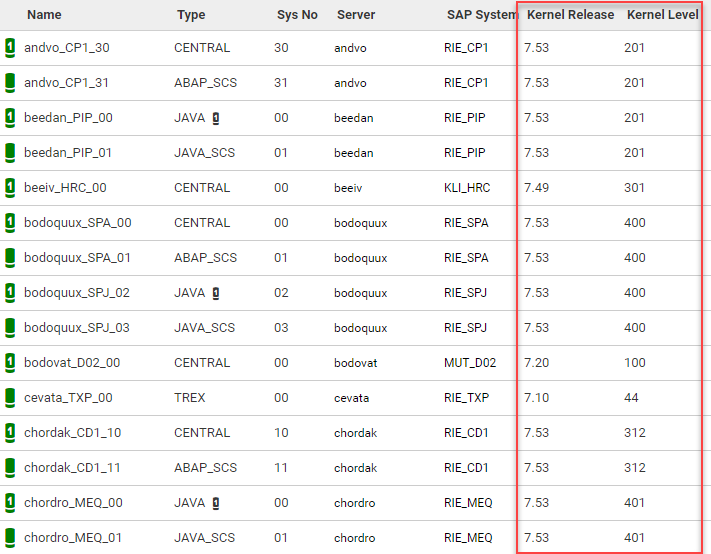Click SAP System KLI_HRC cell
This screenshot has height=554, width=711.
(467, 187)
